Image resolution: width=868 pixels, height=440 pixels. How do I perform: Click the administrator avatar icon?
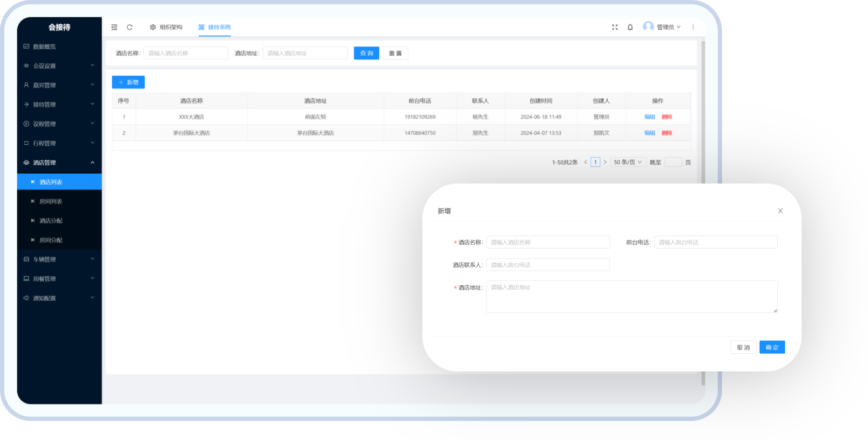648,27
